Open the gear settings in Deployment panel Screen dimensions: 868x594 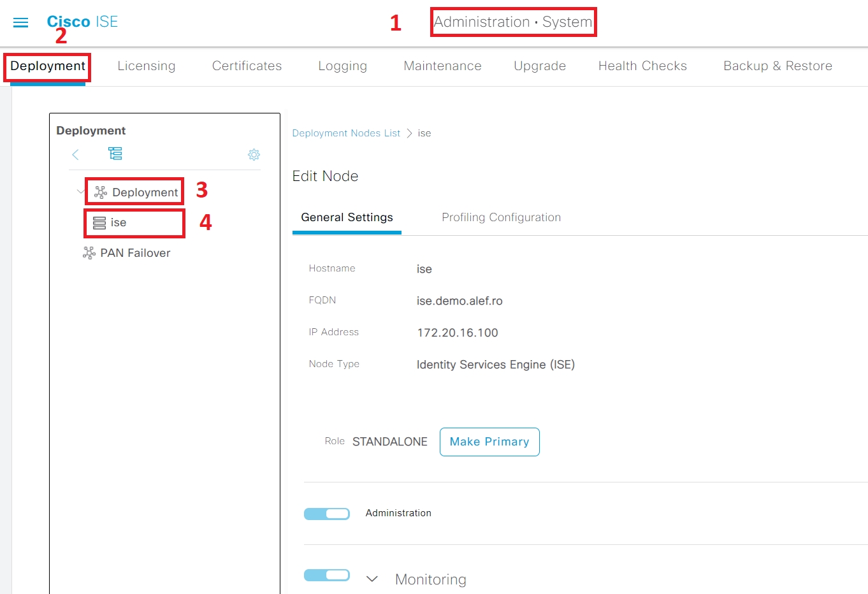coord(254,155)
